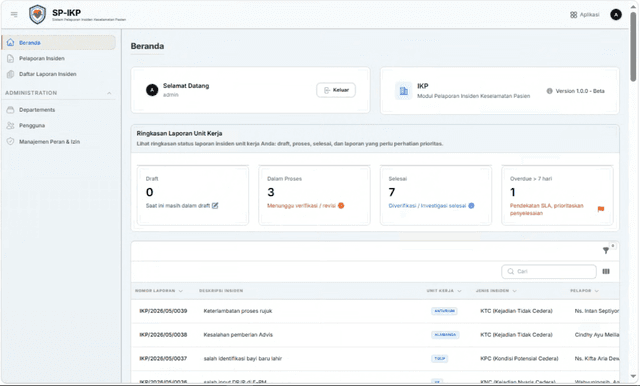Open the Draft summary card
This screenshot has height=386, width=640.
pyautogui.click(x=193, y=195)
